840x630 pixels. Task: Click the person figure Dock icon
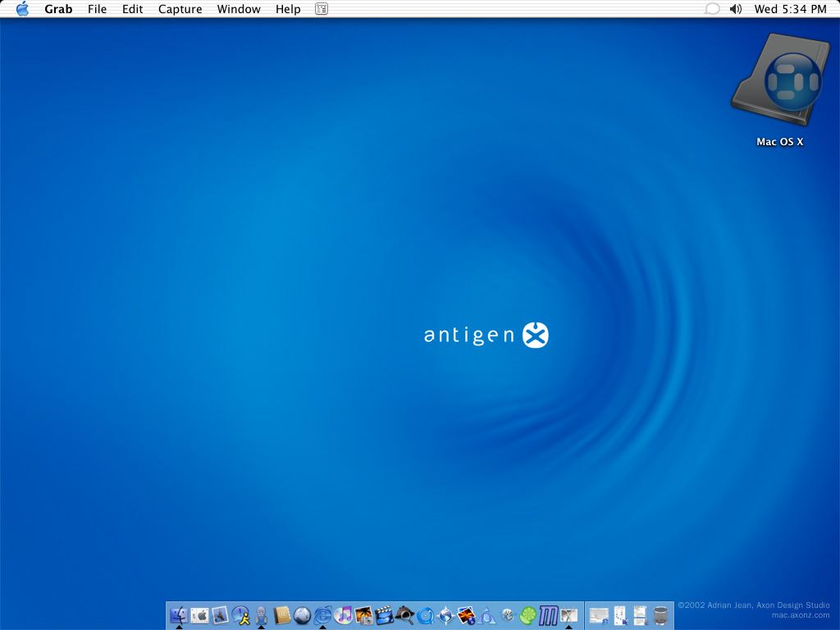(261, 615)
